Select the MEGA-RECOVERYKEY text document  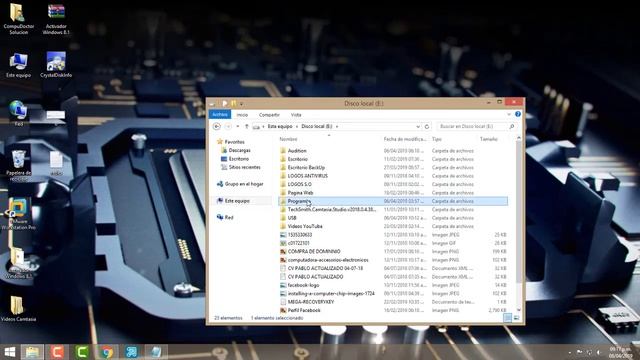311,302
